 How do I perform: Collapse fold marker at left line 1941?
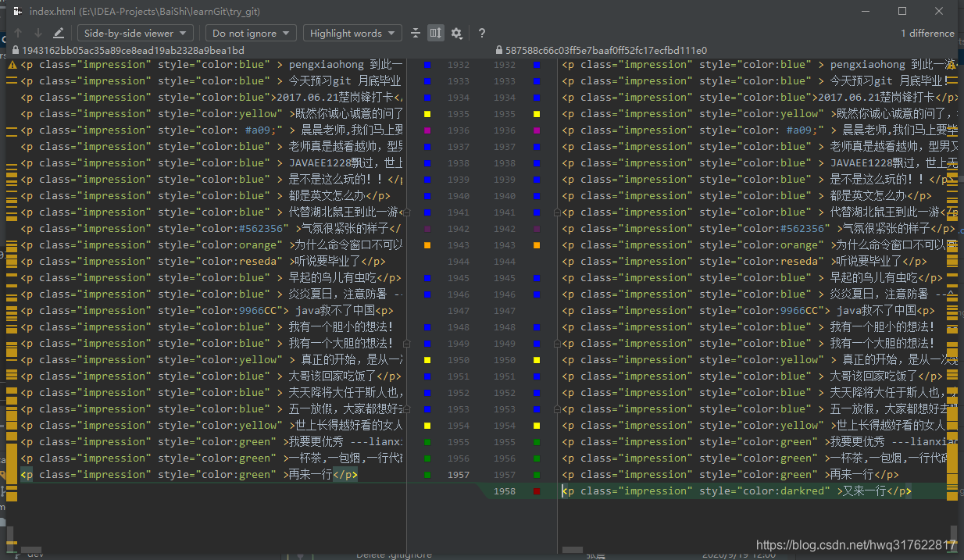tap(406, 212)
